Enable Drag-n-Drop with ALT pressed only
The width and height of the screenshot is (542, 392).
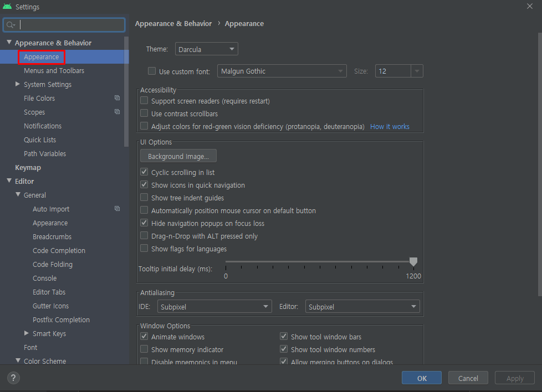click(x=144, y=236)
